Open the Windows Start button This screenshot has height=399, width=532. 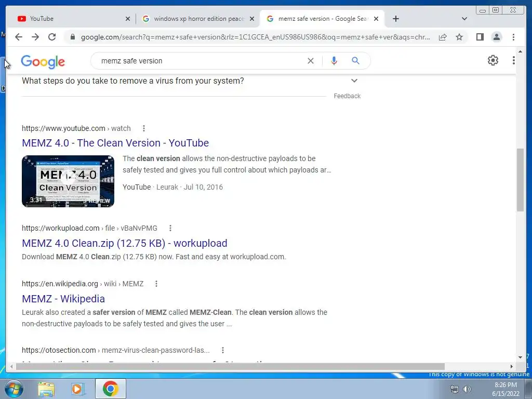click(x=14, y=389)
